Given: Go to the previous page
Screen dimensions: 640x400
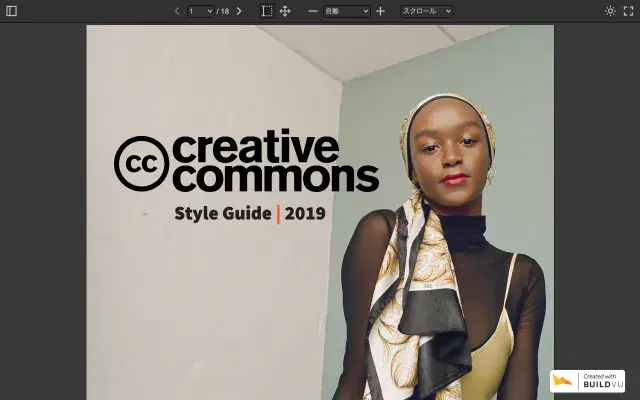Looking at the screenshot, I should pos(177,11).
